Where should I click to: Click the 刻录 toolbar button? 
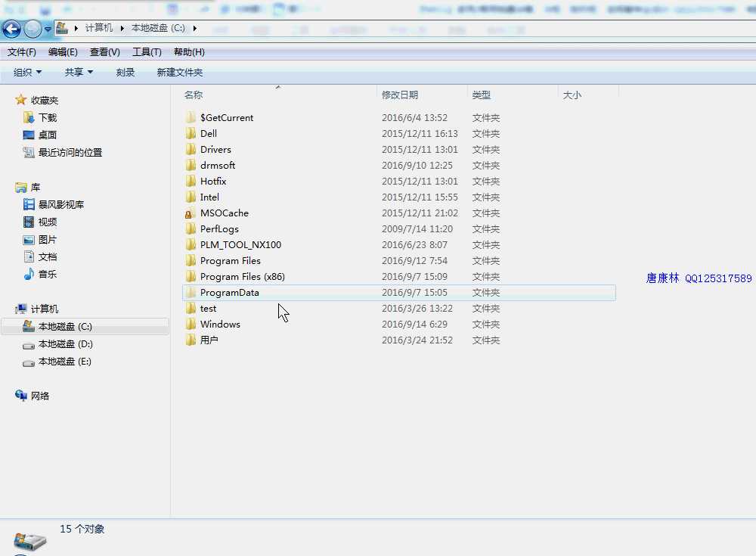pyautogui.click(x=125, y=73)
